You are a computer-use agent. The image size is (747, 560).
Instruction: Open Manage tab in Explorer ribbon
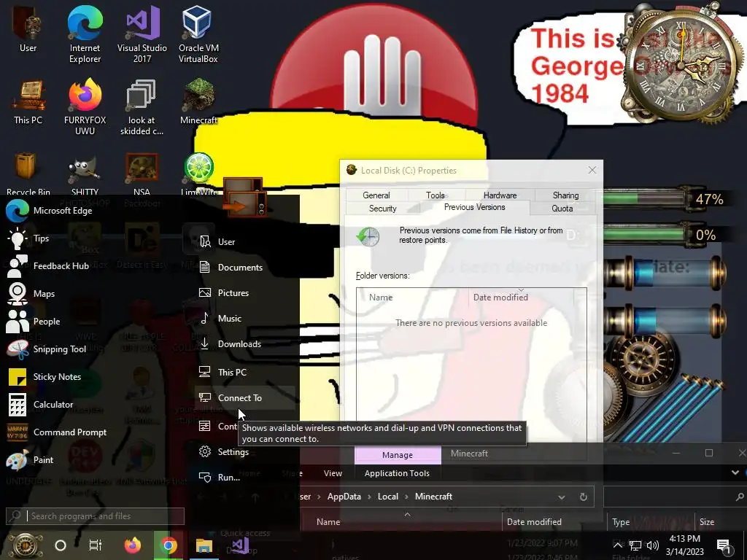(398, 455)
